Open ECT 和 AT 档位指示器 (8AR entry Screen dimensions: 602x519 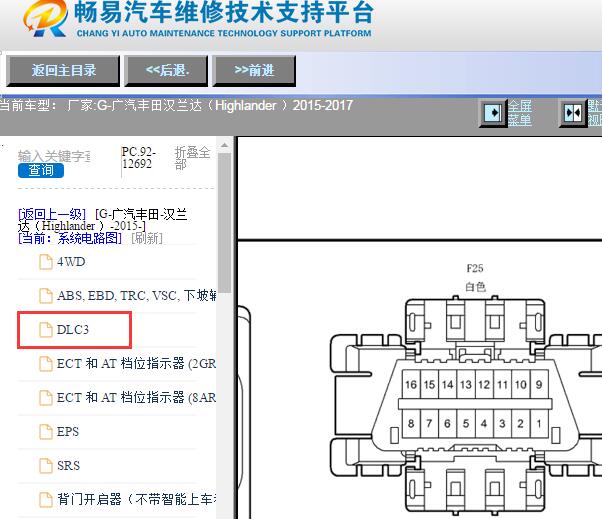tap(136, 398)
